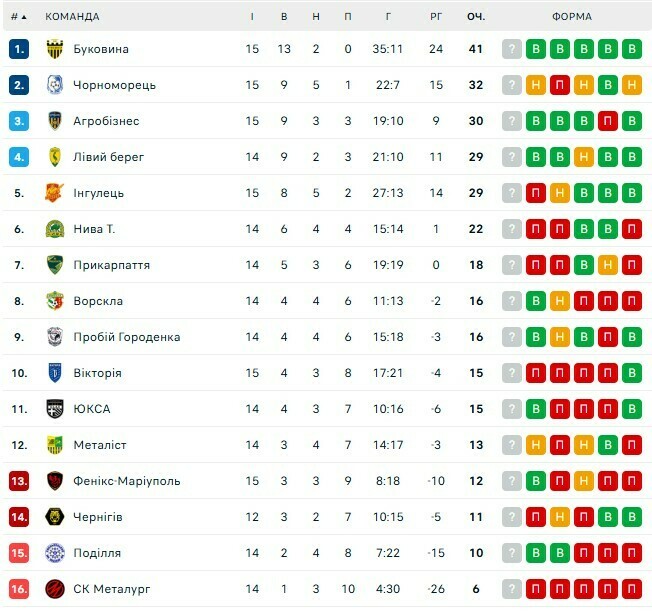Click the Чорноморець club logo

tap(55, 85)
